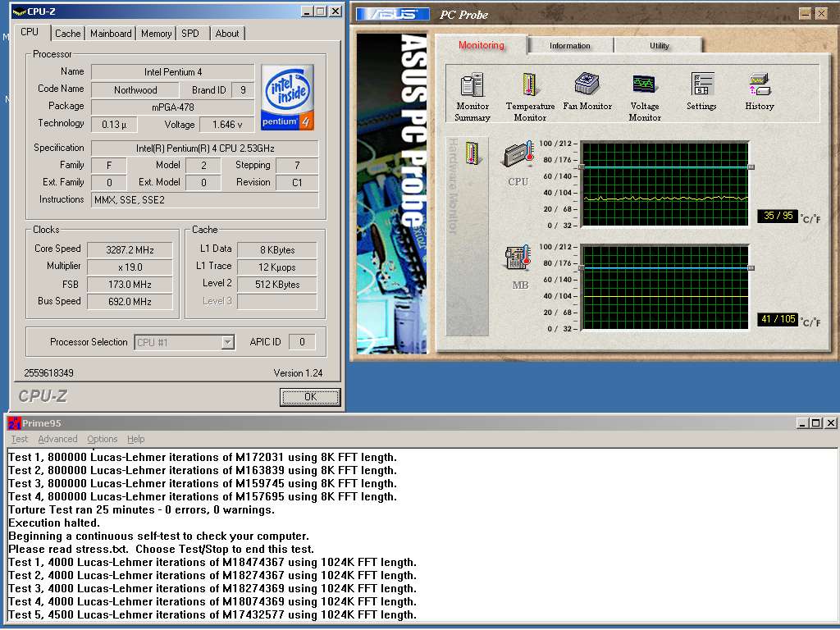Switch to the Cache tab in CPU-Z

pyautogui.click(x=67, y=33)
